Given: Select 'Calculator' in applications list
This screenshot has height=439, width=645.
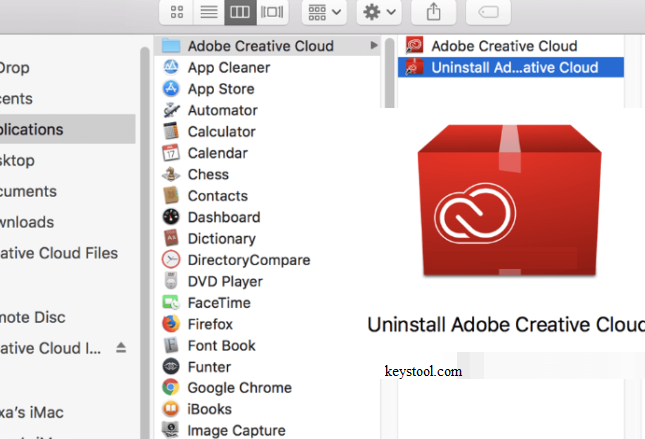Looking at the screenshot, I should point(222,132).
